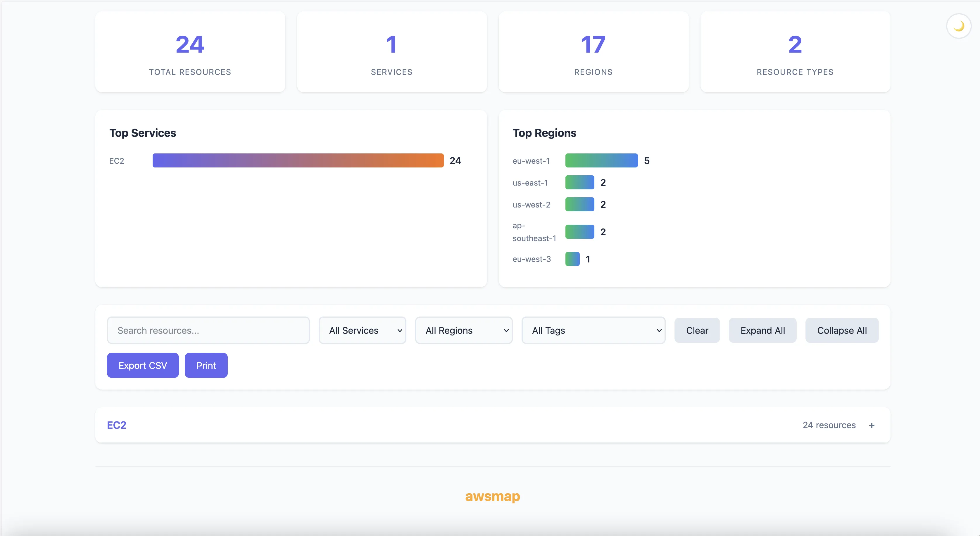The height and width of the screenshot is (536, 980).
Task: Click the Collapse All button
Action: (842, 330)
